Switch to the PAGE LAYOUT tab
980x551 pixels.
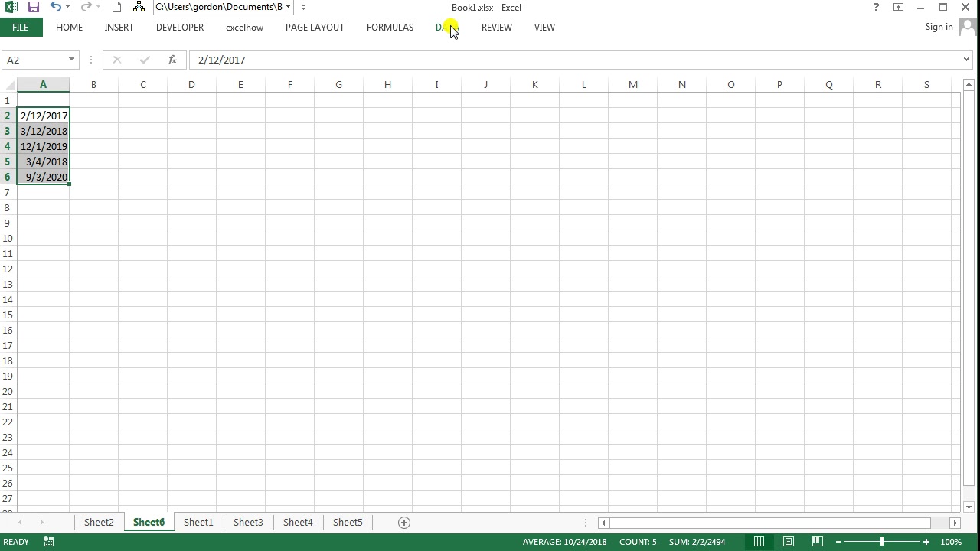[315, 27]
